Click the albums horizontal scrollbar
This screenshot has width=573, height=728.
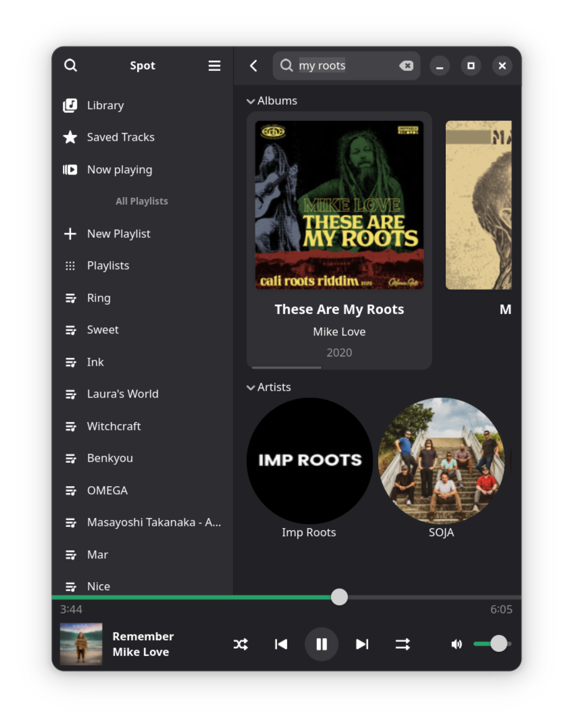tap(286, 368)
